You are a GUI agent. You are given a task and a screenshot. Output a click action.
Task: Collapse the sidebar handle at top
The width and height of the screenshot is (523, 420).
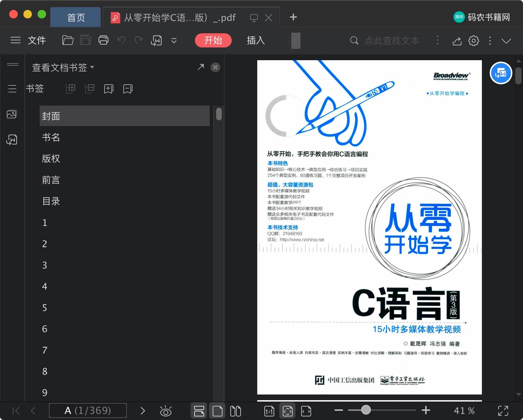[x=13, y=64]
